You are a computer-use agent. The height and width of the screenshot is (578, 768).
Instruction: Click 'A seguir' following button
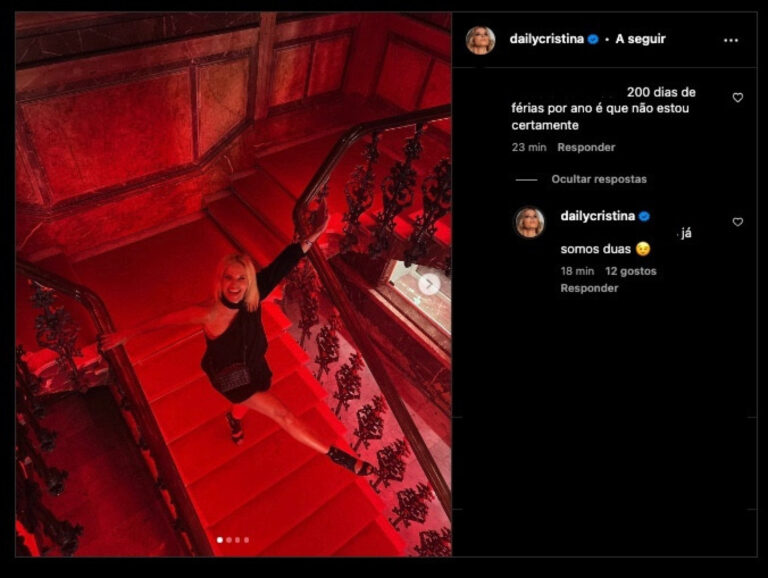tap(641, 39)
